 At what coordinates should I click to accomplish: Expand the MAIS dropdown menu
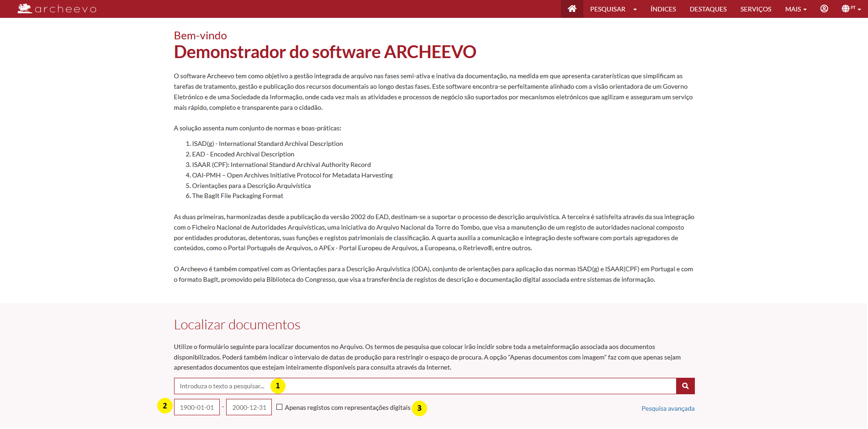[x=795, y=9]
